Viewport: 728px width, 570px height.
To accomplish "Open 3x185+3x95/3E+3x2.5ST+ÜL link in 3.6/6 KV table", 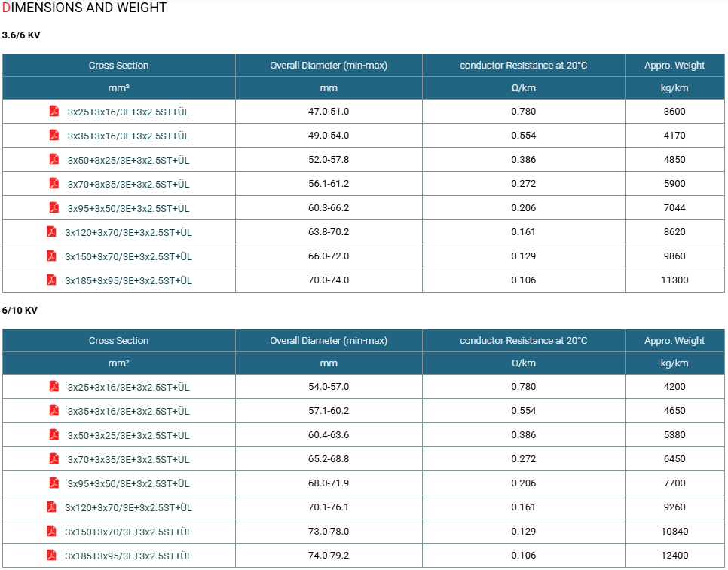I will point(128,281).
